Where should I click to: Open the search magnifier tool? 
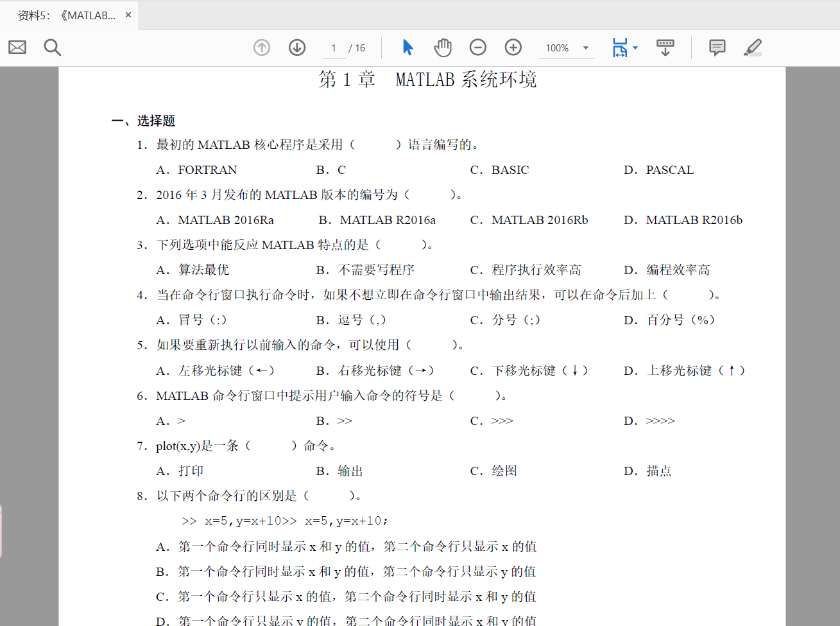[x=52, y=48]
